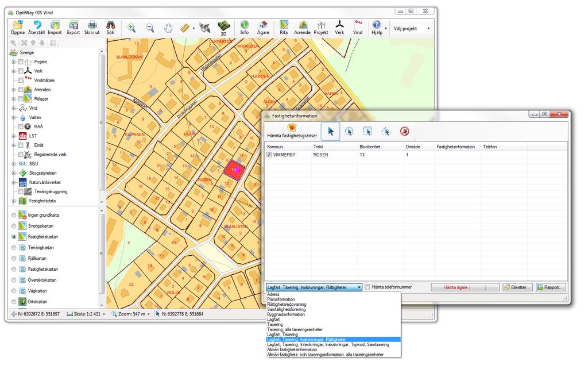
Task: Uncheck the VIMMERBY row checkbox
Action: (x=269, y=155)
